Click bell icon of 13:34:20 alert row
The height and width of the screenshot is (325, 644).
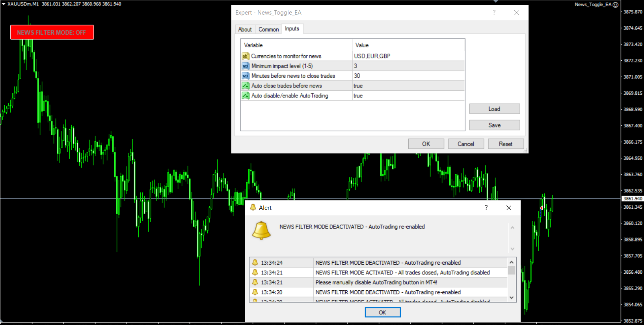coord(255,292)
